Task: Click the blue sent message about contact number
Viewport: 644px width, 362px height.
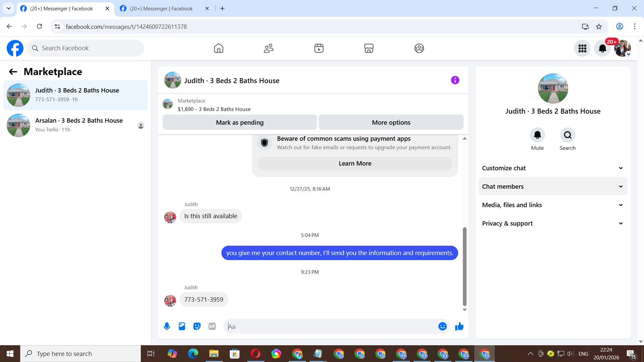Action: (x=339, y=253)
